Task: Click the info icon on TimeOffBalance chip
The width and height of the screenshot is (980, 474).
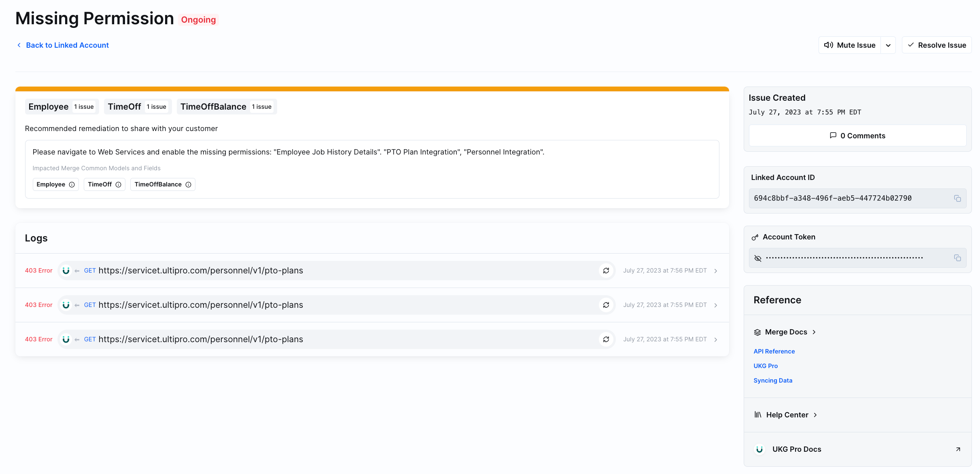Action: [x=189, y=184]
